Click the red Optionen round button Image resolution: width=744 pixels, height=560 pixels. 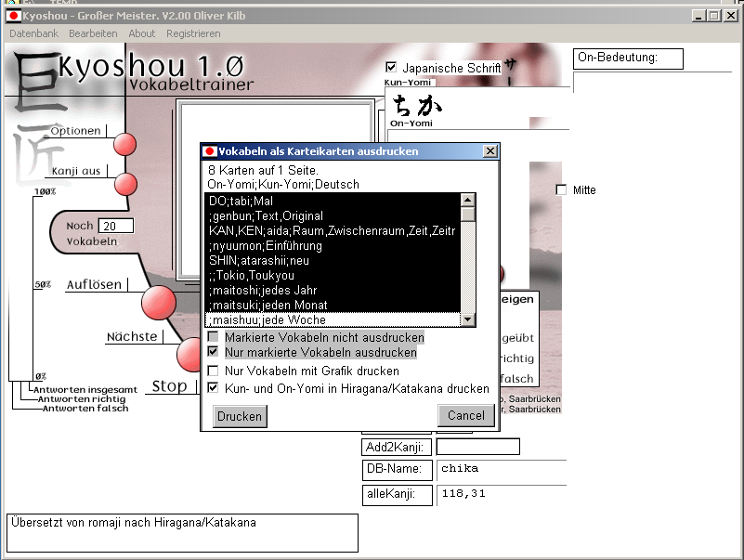[124, 145]
